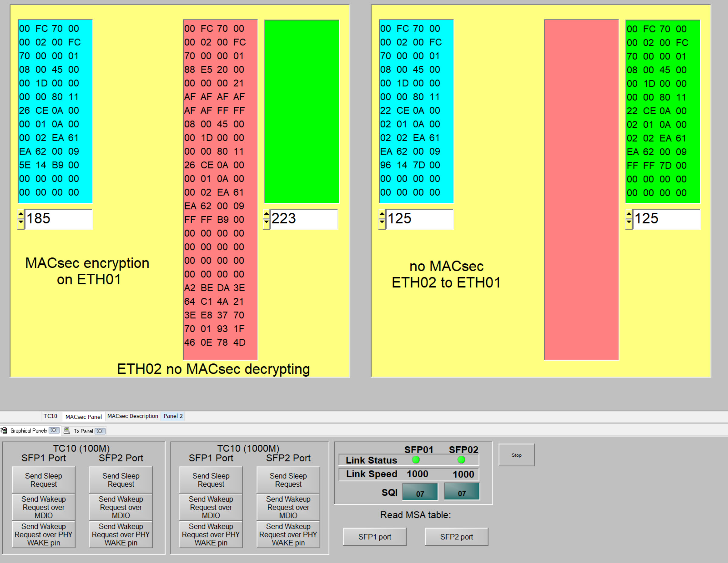Send Wakeup Request over MDIO on 1000M SFP2
The width and height of the screenshot is (728, 563).
pyautogui.click(x=288, y=507)
